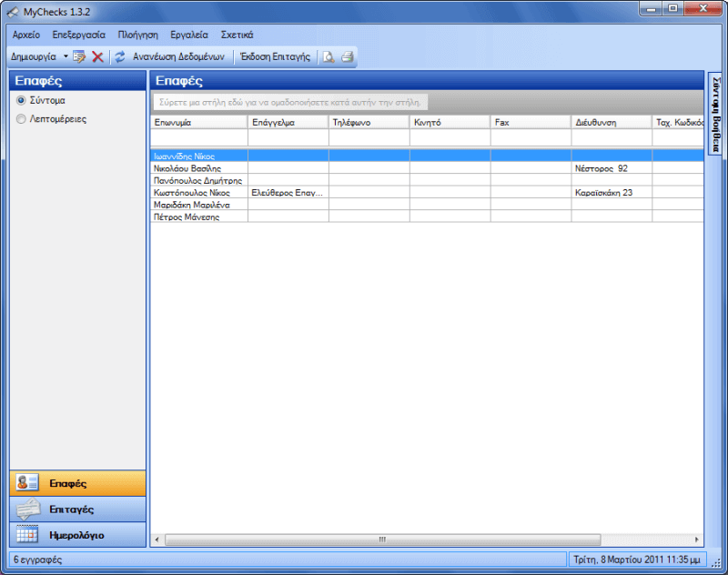Click the red X delete icon
Screen dimensions: 728x575
click(97, 56)
